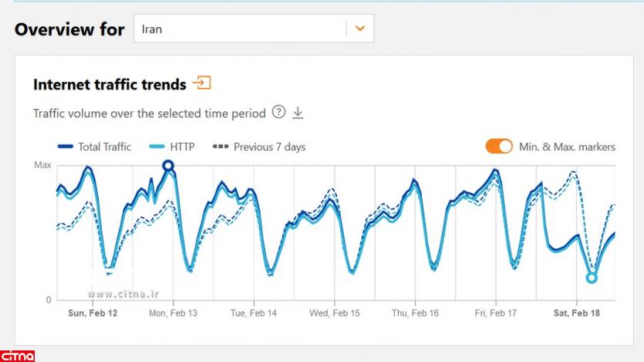Select the Sat, Feb 18 date label
The image size is (644, 362).
coord(577,313)
